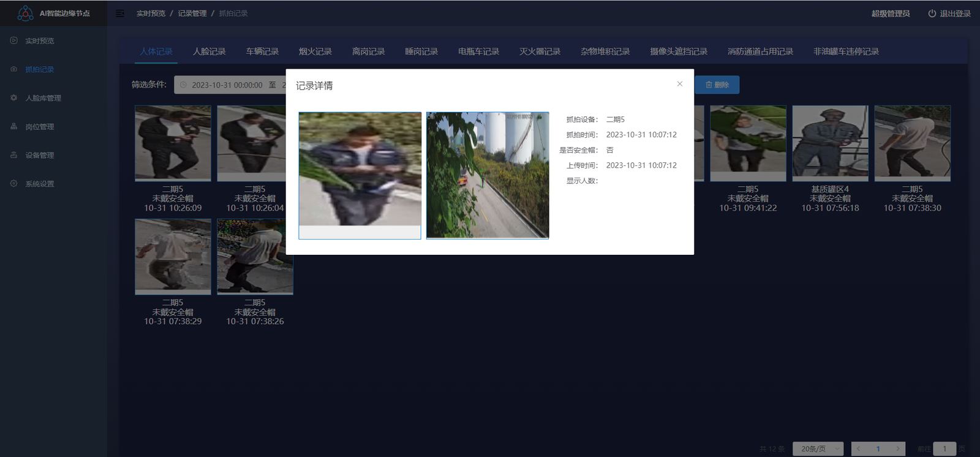Image resolution: width=980 pixels, height=457 pixels.
Task: Open 基质罐区4 snapshot dated 10-31 07:56:18
Action: coord(830,143)
